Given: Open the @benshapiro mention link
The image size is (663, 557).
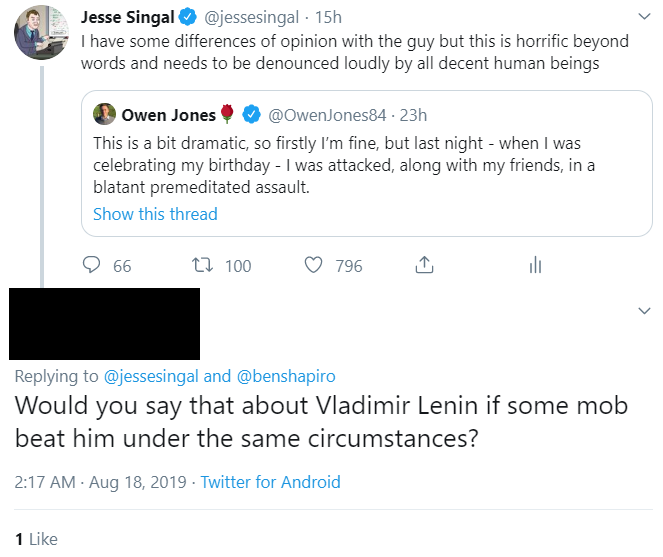Looking at the screenshot, I should click(285, 376).
